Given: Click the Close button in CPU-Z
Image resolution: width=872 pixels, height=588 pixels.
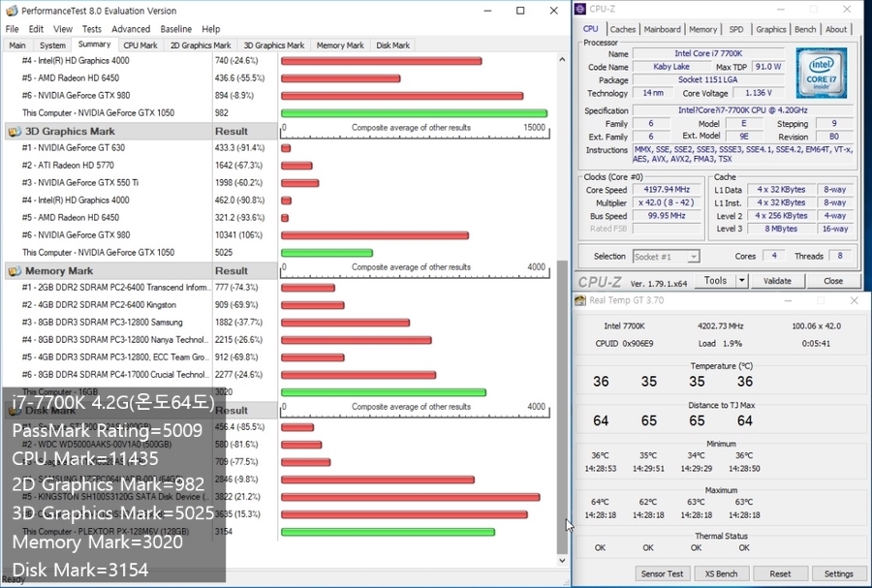Looking at the screenshot, I should (x=832, y=281).
